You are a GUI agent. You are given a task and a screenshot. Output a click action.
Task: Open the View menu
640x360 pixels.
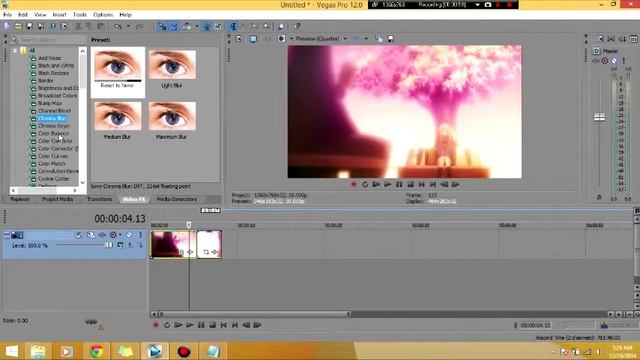(40, 15)
